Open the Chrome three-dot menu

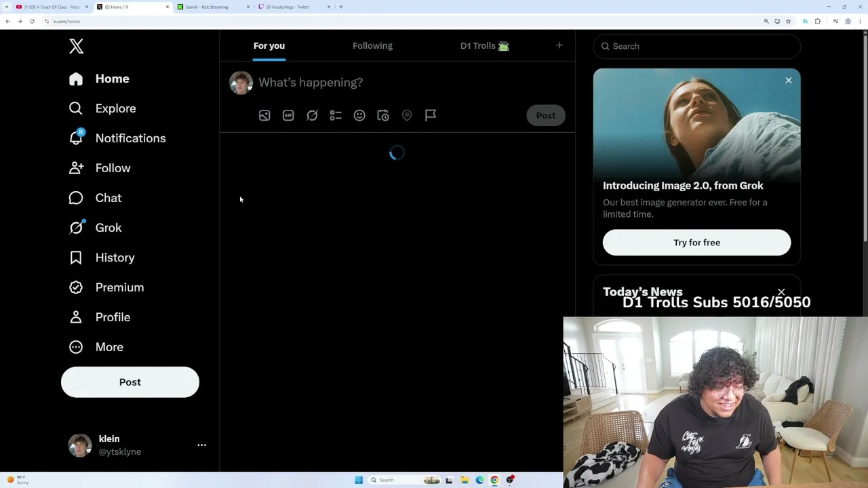tap(860, 22)
